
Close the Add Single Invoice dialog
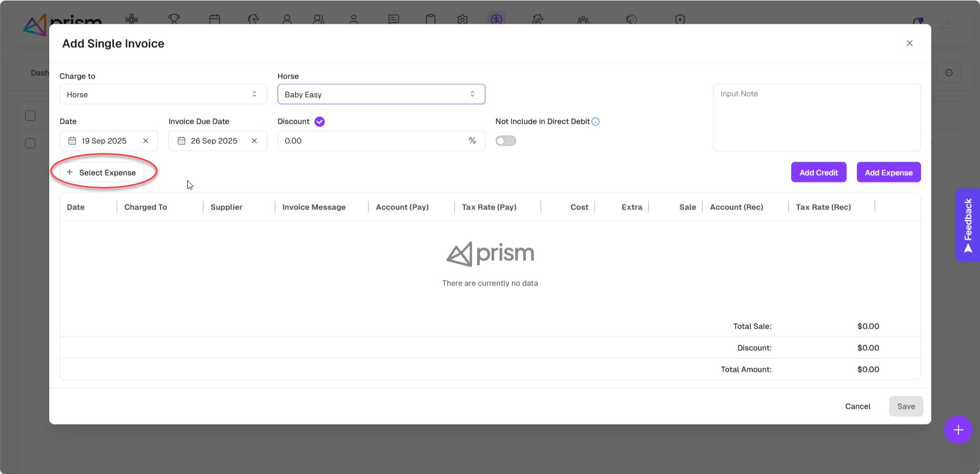[x=909, y=43]
